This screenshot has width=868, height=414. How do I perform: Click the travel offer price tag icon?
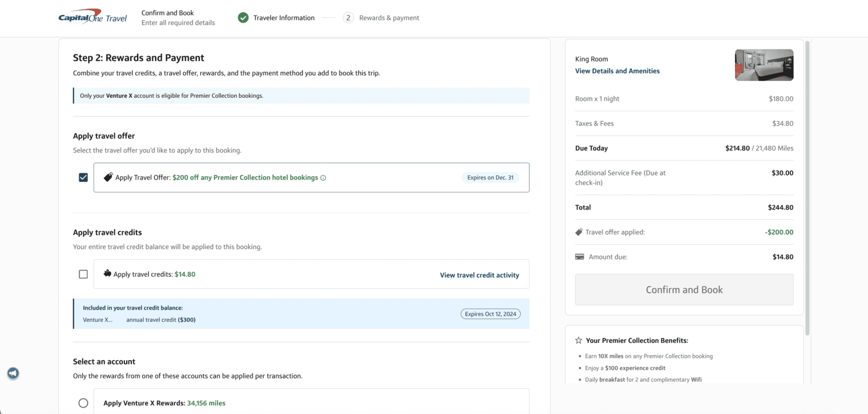click(108, 178)
